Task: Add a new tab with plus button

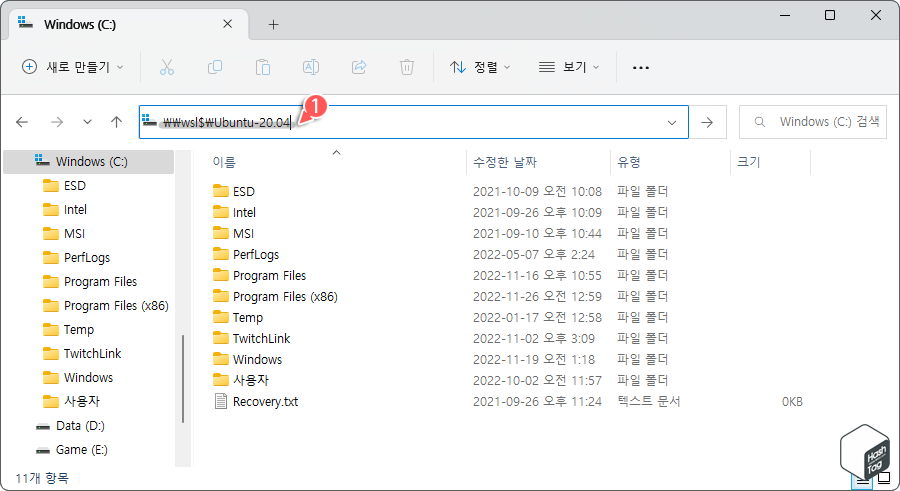Action: 274,24
